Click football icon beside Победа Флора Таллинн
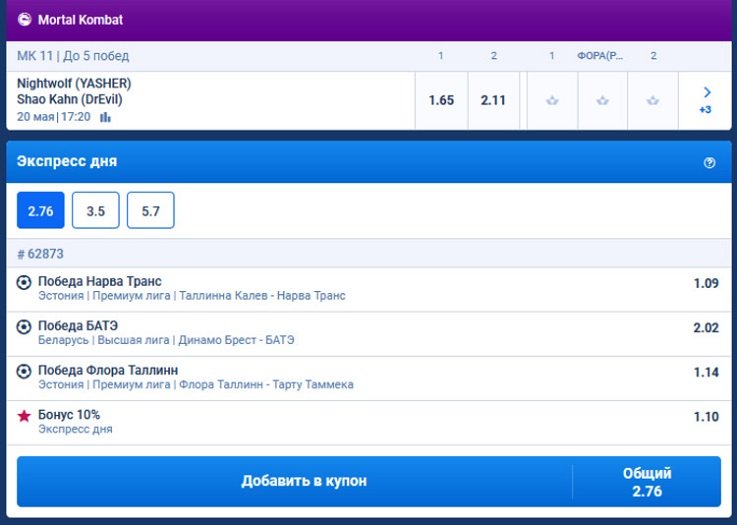 (x=24, y=371)
